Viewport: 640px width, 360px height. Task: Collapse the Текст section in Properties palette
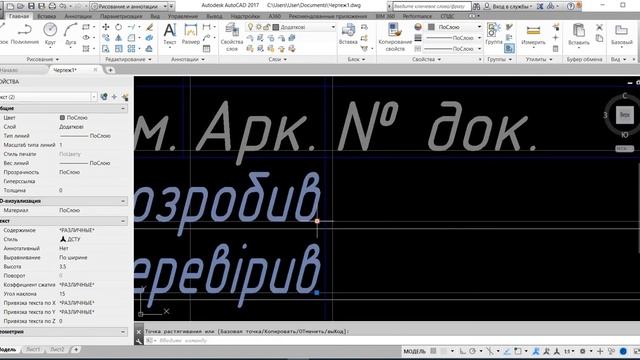coord(123,221)
